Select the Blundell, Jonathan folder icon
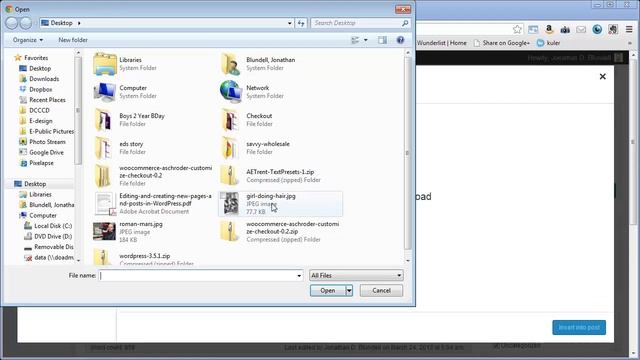 pos(231,64)
